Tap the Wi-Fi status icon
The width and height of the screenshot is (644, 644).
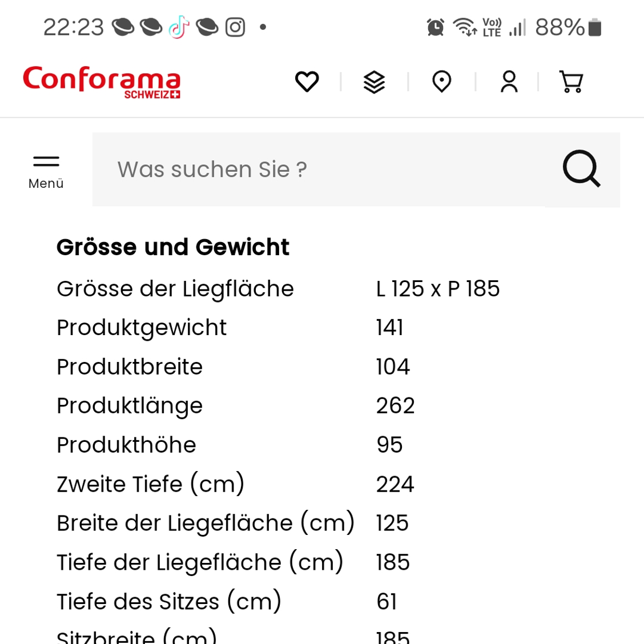pos(465,27)
